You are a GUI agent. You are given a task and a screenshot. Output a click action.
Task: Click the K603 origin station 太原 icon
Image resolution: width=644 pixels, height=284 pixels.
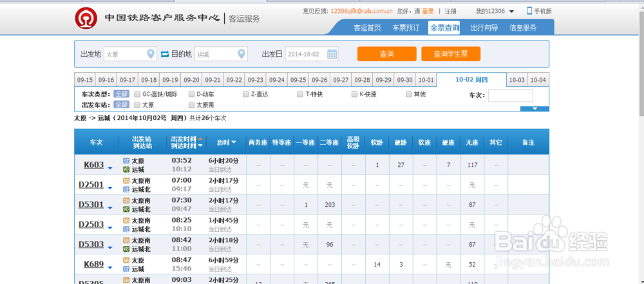(x=126, y=161)
